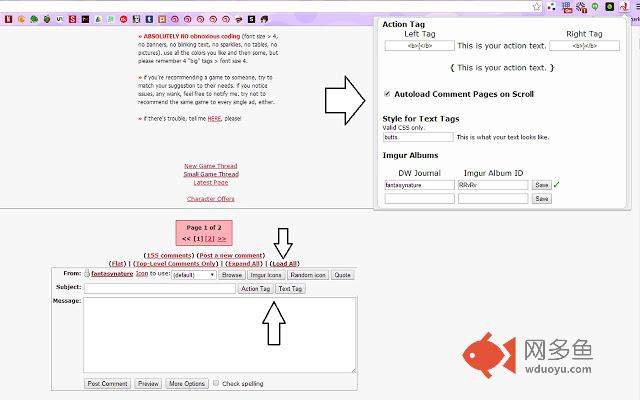
Task: Open the green clover bookmark
Action: (x=34, y=19)
